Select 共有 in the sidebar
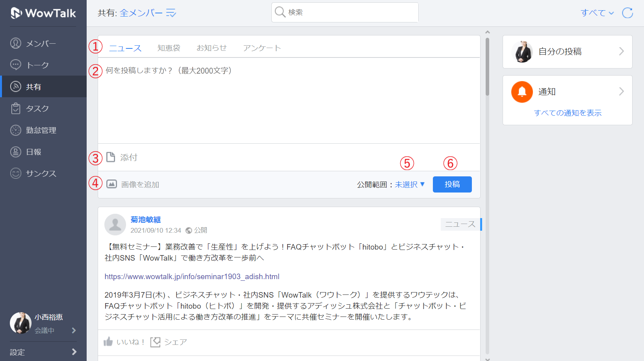 (x=43, y=87)
